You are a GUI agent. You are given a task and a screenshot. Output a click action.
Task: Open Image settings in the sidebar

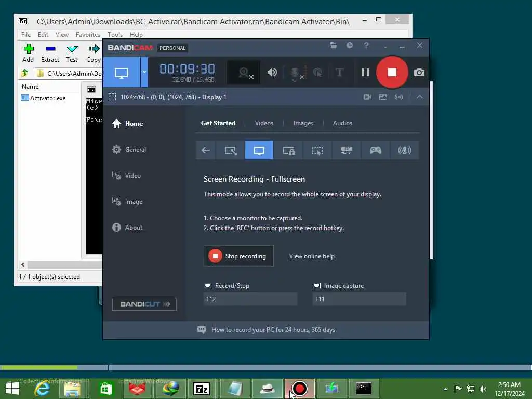[x=127, y=202]
